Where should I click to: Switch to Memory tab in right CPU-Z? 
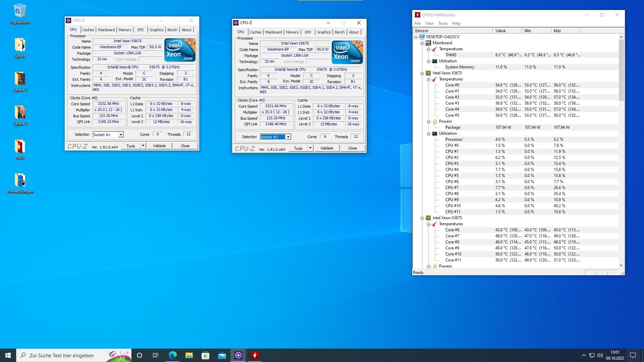pos(292,32)
